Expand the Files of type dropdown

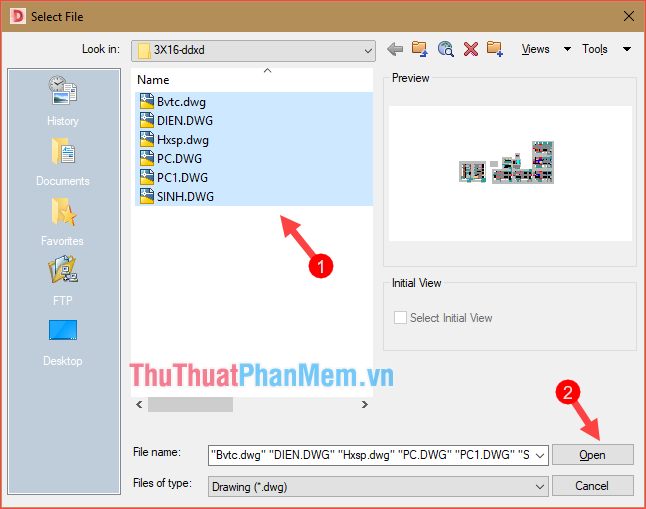coord(540,487)
